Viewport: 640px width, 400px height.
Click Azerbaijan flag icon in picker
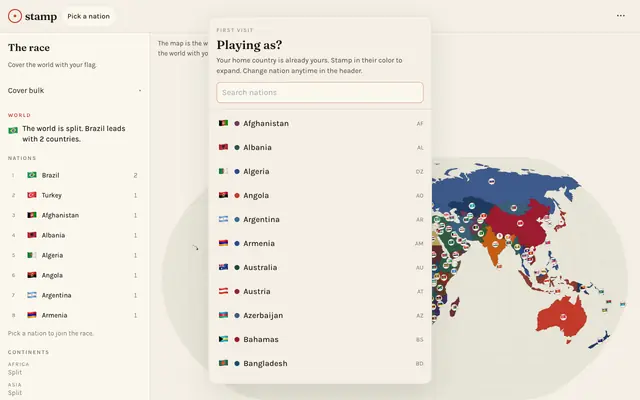click(223, 315)
